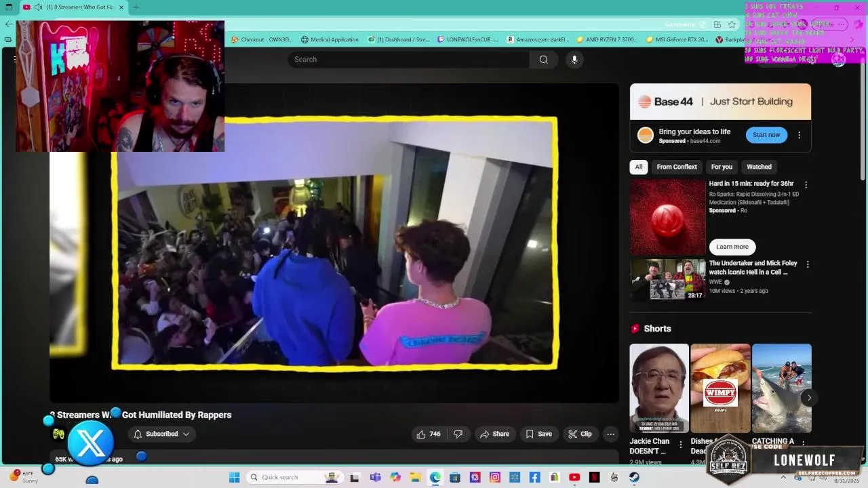Open Facebook from taskbar
Image resolution: width=868 pixels, height=488 pixels.
tap(534, 477)
